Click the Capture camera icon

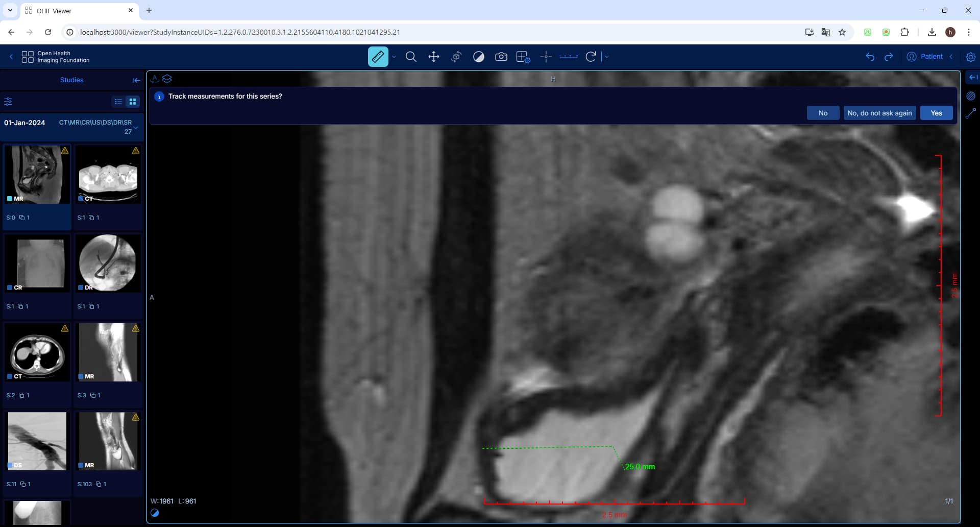(501, 57)
